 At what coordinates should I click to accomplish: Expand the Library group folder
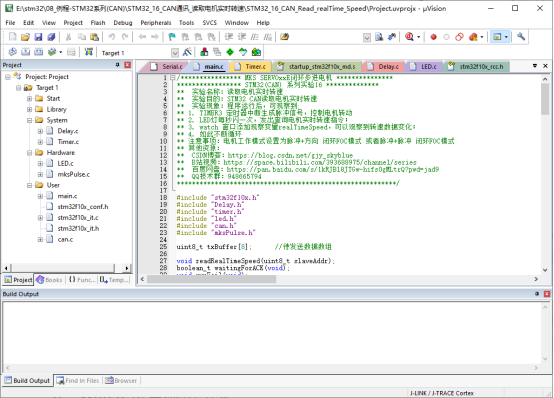(x=30, y=110)
